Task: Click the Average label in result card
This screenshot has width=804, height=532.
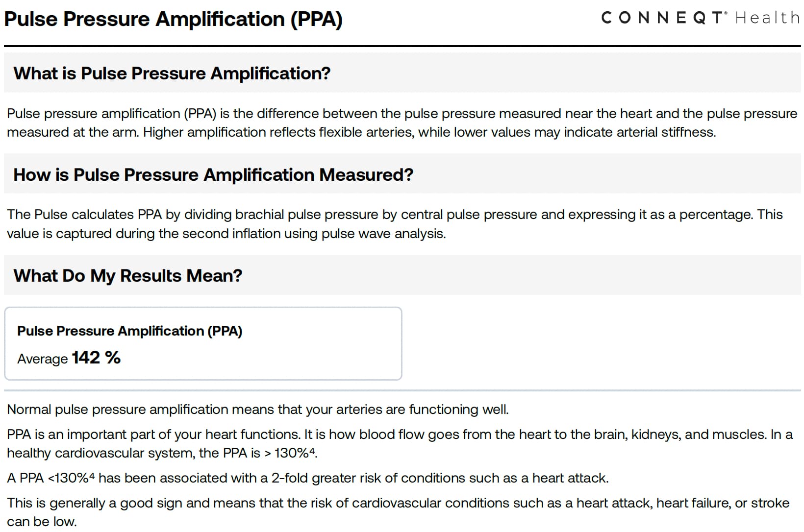Action: click(43, 359)
